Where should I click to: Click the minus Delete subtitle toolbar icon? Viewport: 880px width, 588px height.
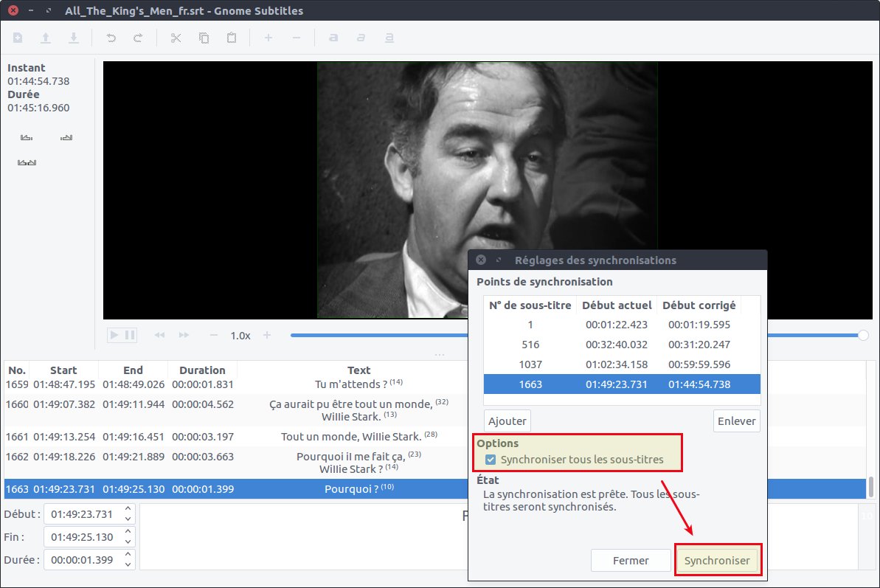tap(297, 38)
